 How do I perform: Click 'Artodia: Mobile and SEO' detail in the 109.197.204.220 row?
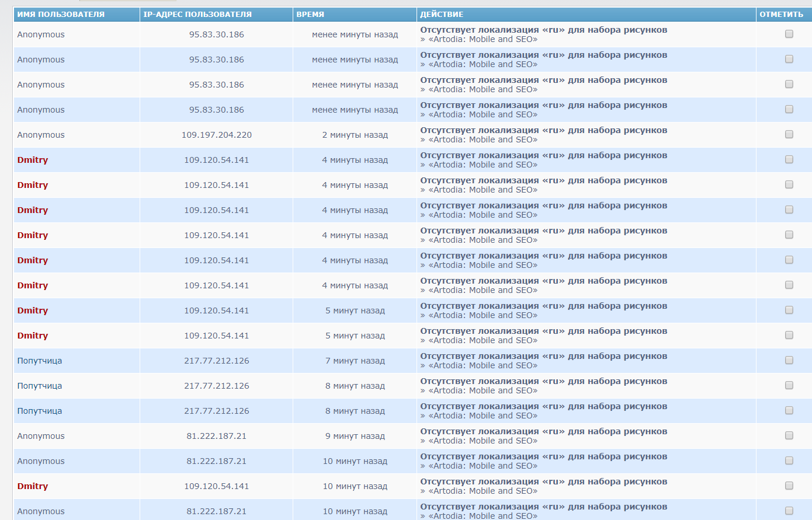click(483, 139)
